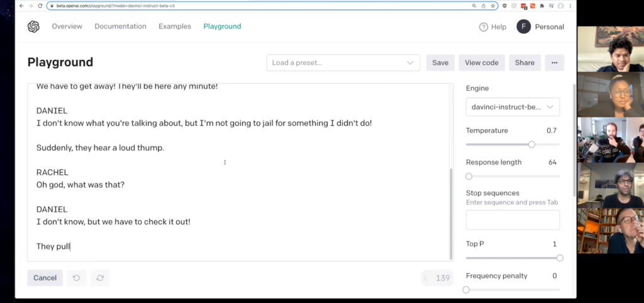The image size is (644, 303).
Task: Open the Overview tab
Action: 67,26
